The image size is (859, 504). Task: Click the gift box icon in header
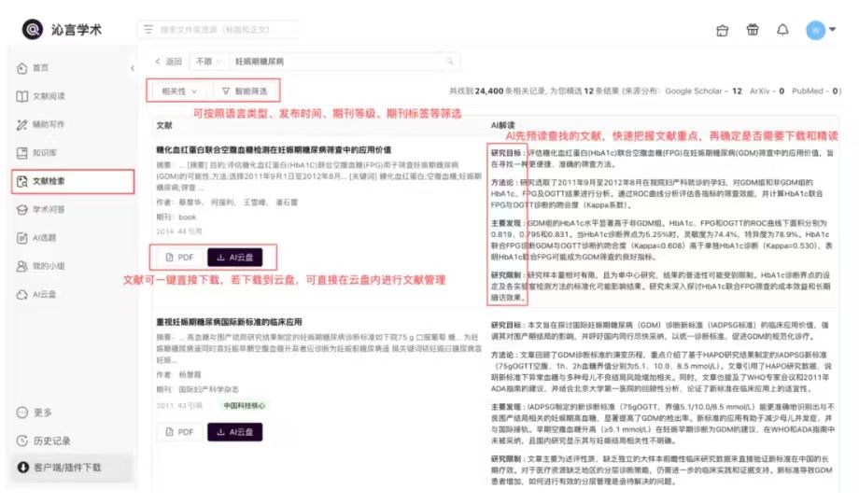tap(753, 30)
